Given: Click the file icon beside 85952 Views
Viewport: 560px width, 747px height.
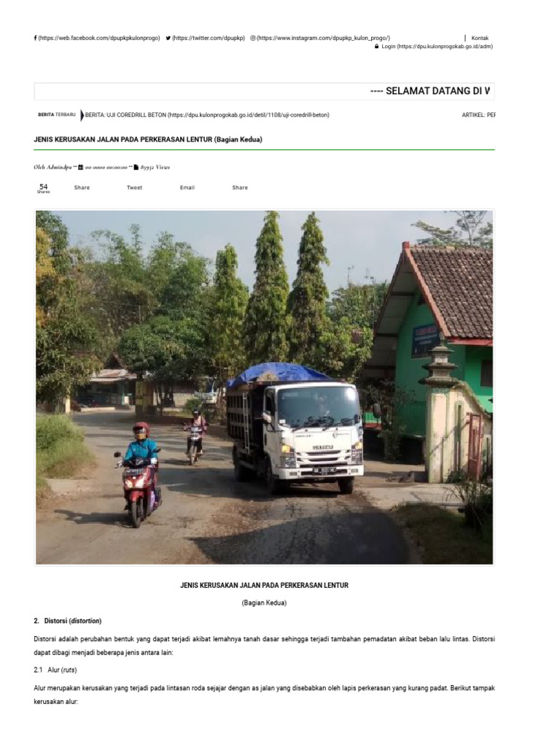Looking at the screenshot, I should click(x=136, y=167).
